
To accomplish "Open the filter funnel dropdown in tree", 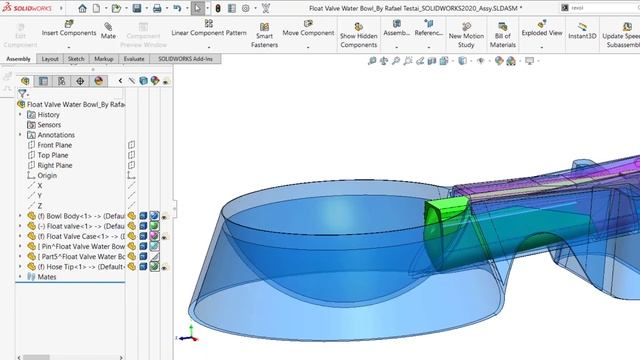I will [x=23, y=94].
